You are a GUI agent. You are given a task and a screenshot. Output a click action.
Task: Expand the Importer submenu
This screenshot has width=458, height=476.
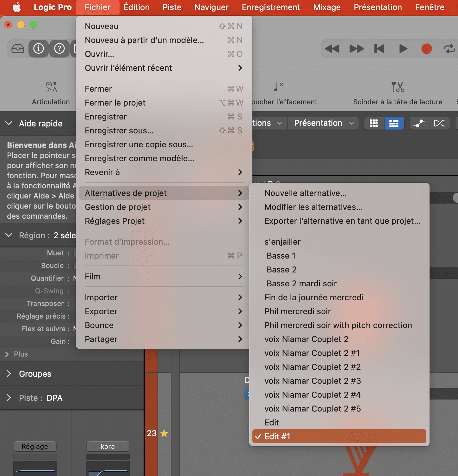164,297
